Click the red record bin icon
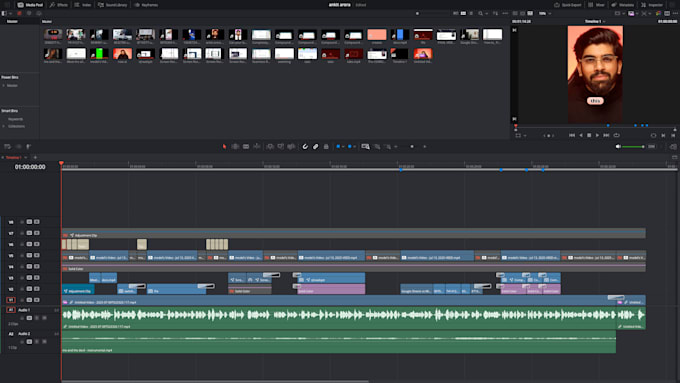The image size is (680, 383). point(19,13)
